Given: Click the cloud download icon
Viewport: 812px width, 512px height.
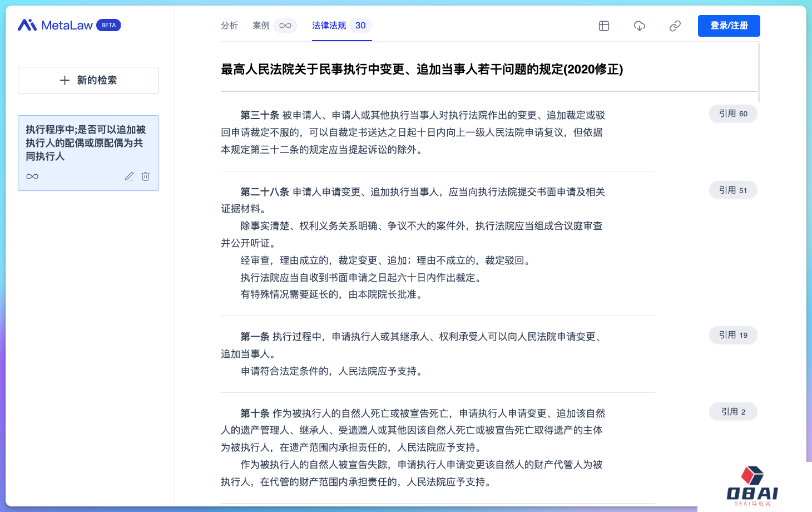Looking at the screenshot, I should tap(640, 26).
